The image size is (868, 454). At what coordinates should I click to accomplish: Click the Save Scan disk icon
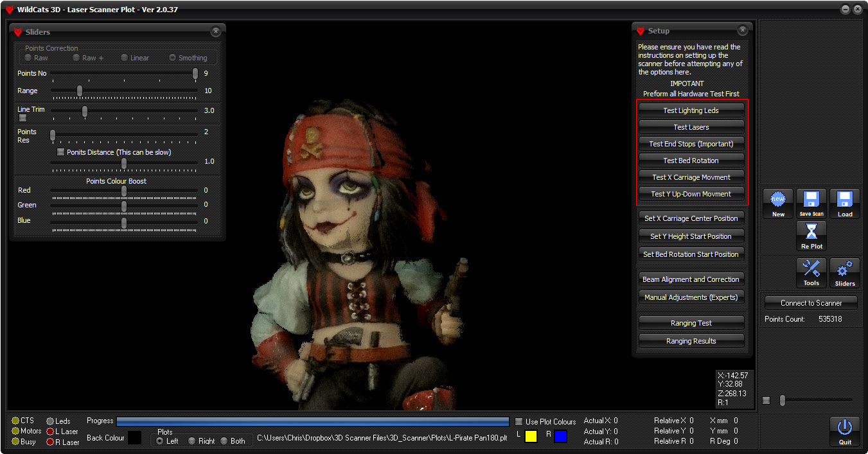click(x=811, y=204)
